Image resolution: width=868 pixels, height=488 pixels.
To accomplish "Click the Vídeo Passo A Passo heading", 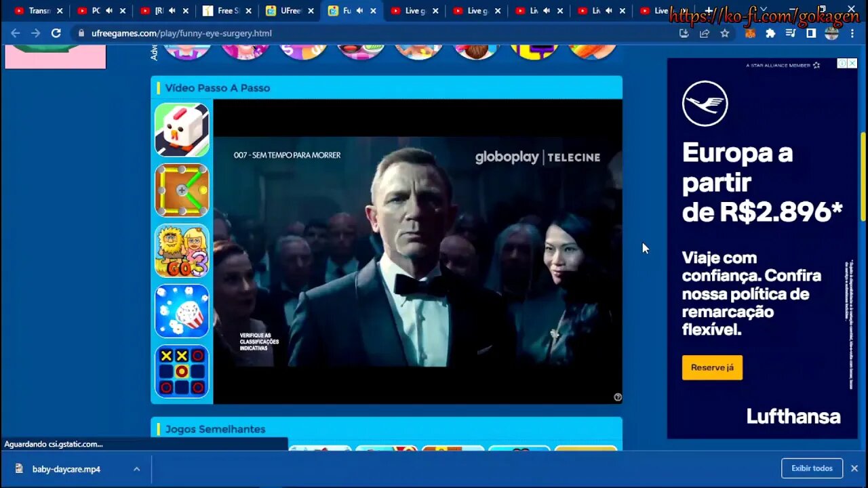I will tap(218, 88).
